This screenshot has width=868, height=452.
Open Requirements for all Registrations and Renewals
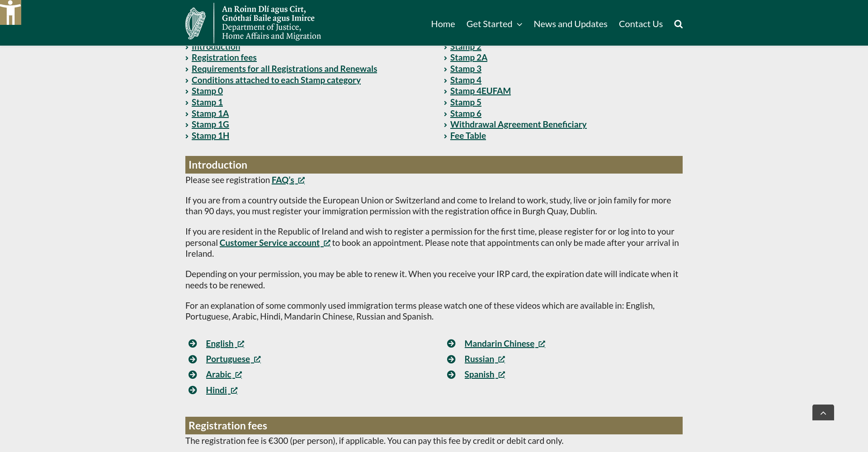tap(284, 69)
